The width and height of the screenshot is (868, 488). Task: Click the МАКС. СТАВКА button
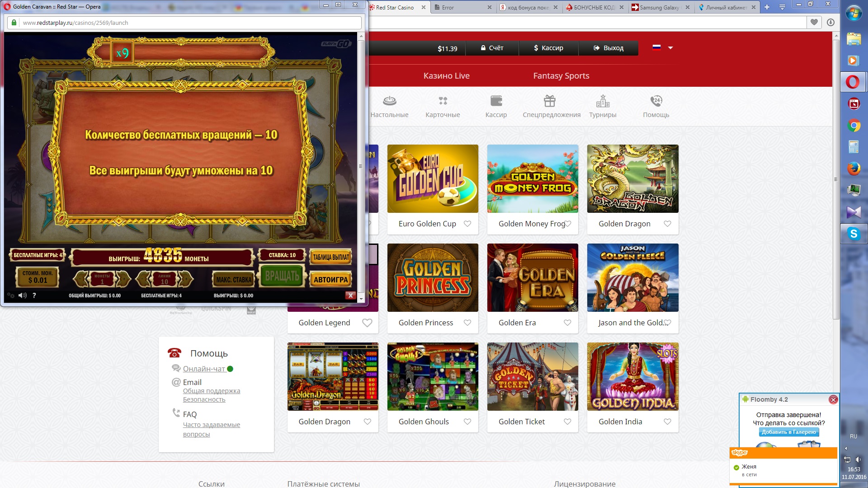233,280
